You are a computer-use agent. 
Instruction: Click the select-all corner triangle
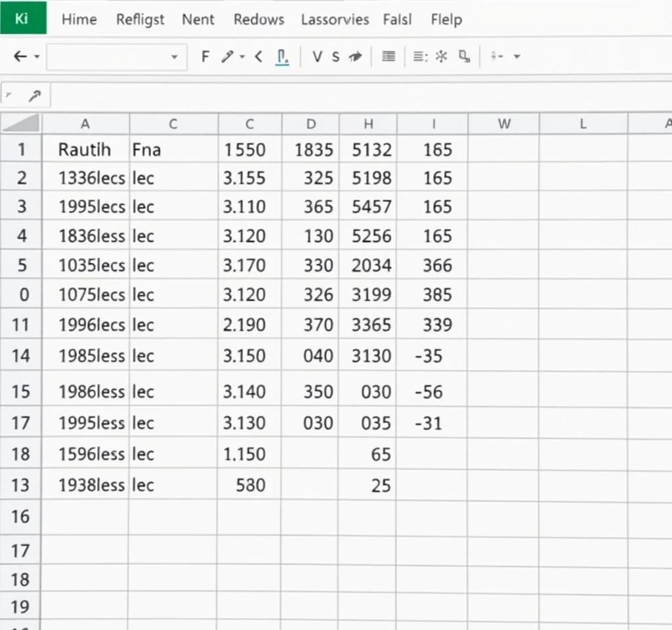22,123
